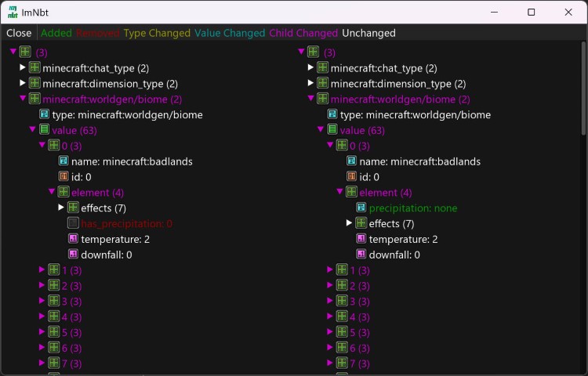The height and width of the screenshot is (376, 588).
Task: Collapse element (4) in left pane
Action: click(52, 191)
